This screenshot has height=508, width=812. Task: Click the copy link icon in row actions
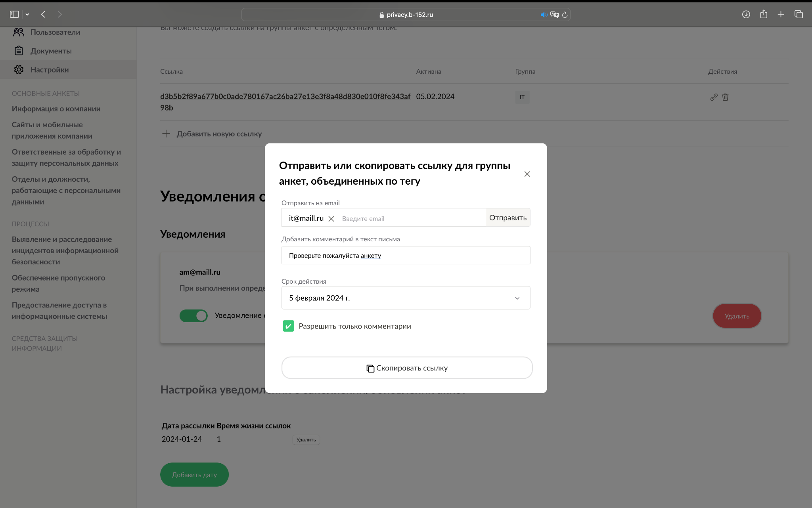click(x=714, y=97)
